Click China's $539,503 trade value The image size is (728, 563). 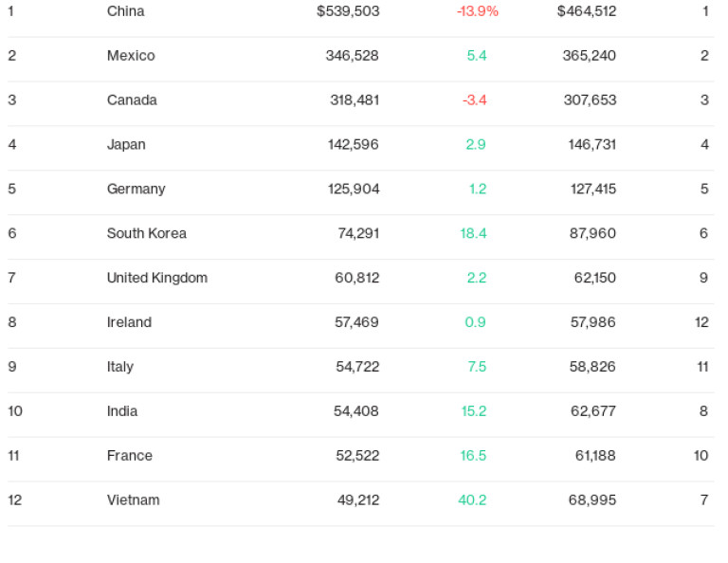tap(348, 11)
